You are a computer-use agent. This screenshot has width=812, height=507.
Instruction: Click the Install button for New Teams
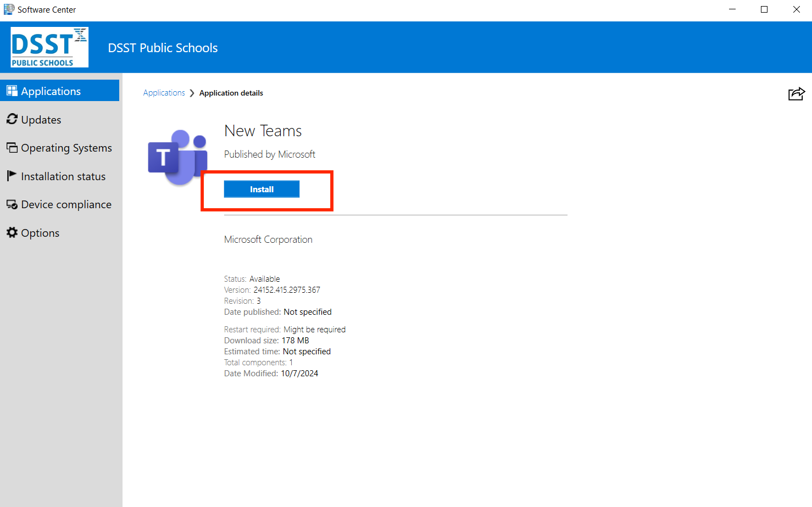[x=262, y=189]
